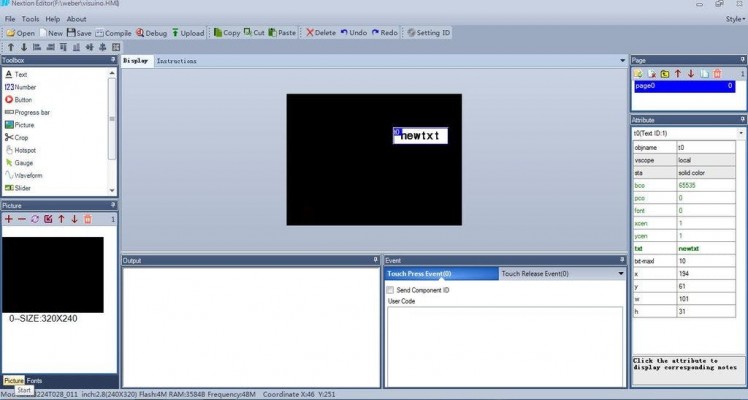Click send-backward down arrow in alignment toolbar
This screenshot has height=400, width=748.
click(24, 47)
